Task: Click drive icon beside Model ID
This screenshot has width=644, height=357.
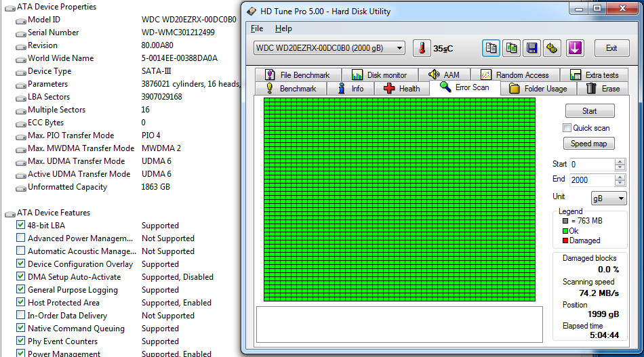Action: point(21,20)
